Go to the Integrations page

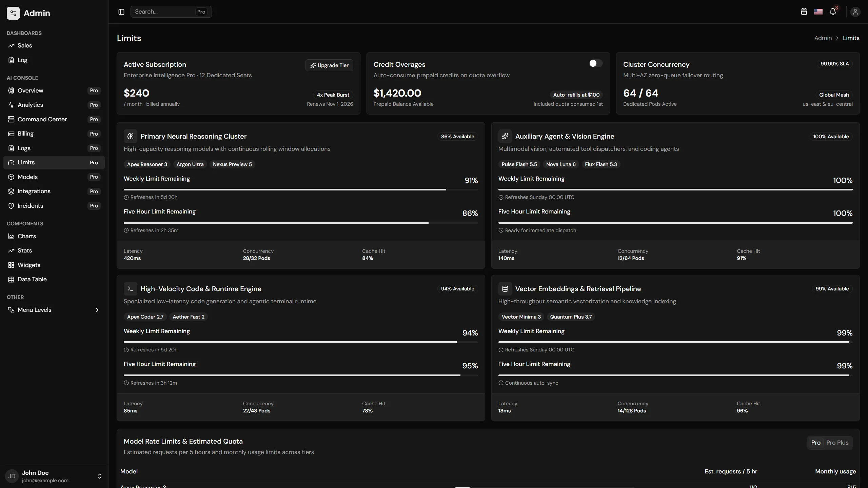pos(54,191)
